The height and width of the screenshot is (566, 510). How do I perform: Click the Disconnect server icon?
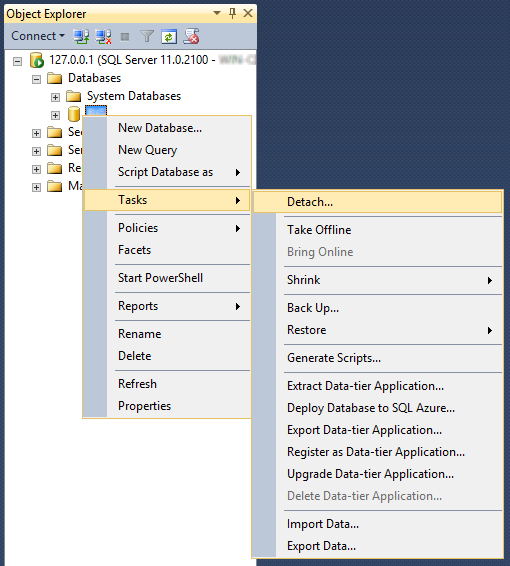click(x=104, y=36)
